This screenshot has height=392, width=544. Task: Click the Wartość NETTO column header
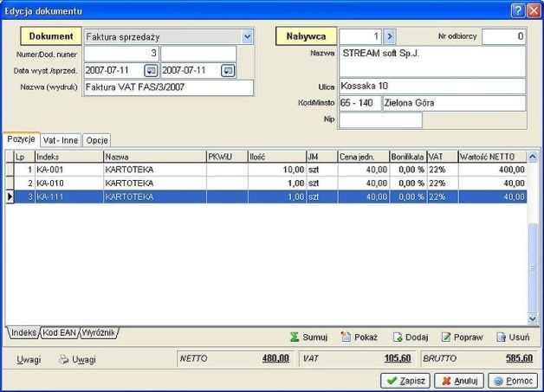click(492, 157)
